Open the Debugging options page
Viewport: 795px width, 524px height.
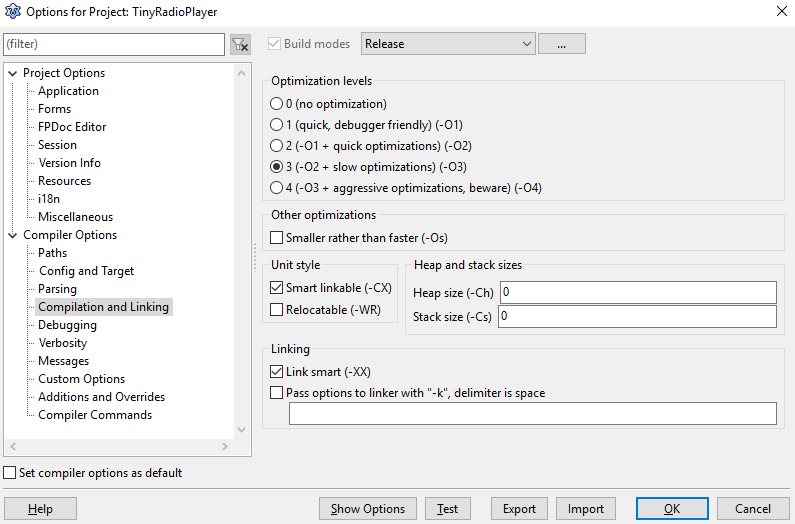(x=67, y=325)
